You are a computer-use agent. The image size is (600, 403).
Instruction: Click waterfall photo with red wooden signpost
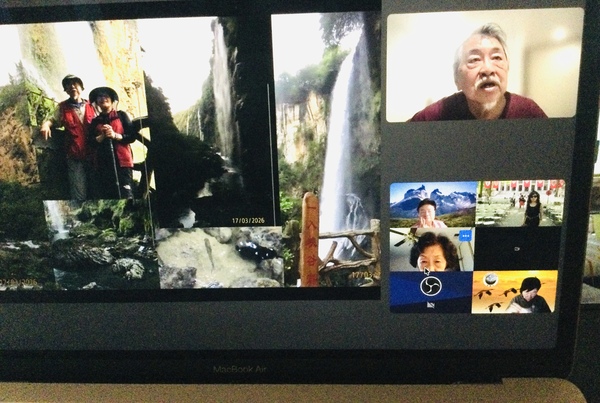pyautogui.click(x=326, y=149)
